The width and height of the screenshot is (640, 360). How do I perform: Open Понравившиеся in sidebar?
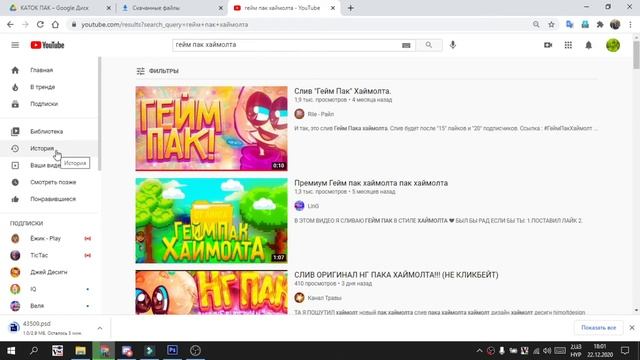pyautogui.click(x=49, y=199)
